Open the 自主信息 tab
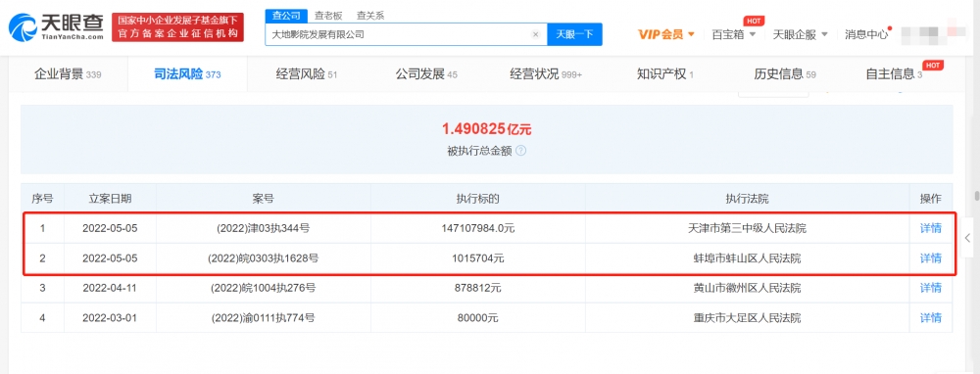The width and height of the screenshot is (980, 374). pyautogui.click(x=895, y=74)
